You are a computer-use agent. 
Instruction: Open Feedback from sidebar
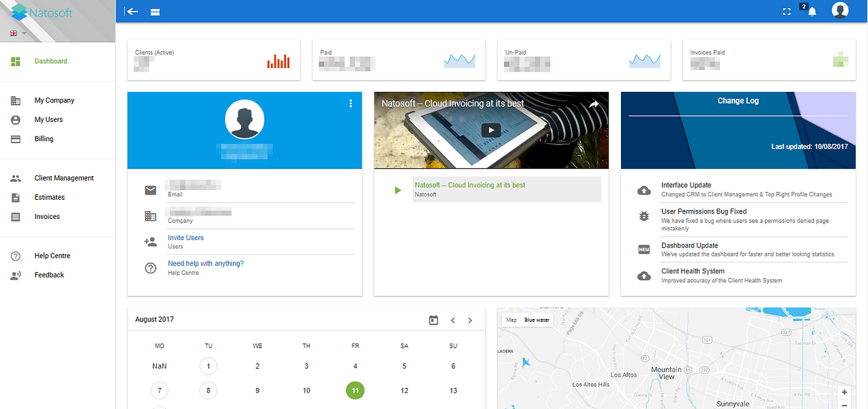[x=49, y=275]
